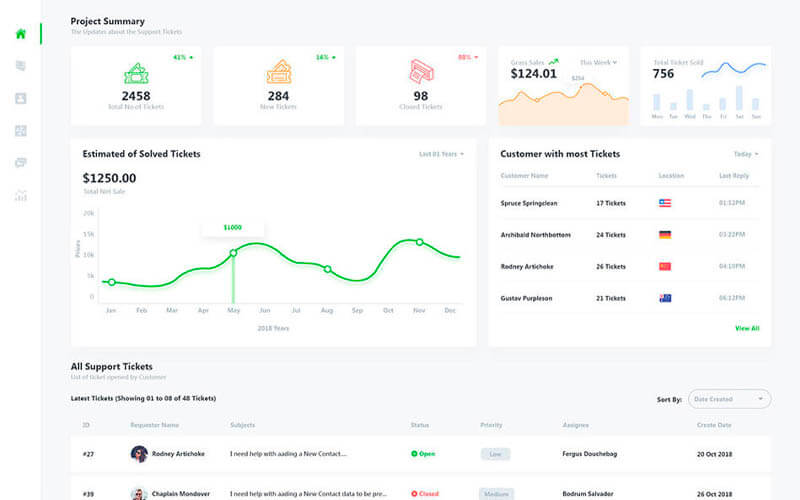Click the 17 Tickets cell
This screenshot has height=500, width=800.
(x=611, y=203)
